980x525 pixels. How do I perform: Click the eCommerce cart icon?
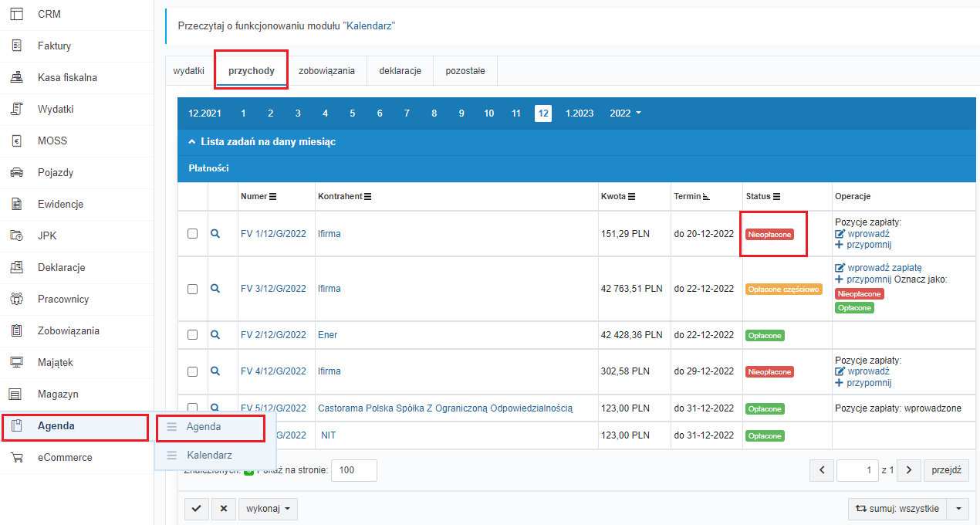pos(16,457)
